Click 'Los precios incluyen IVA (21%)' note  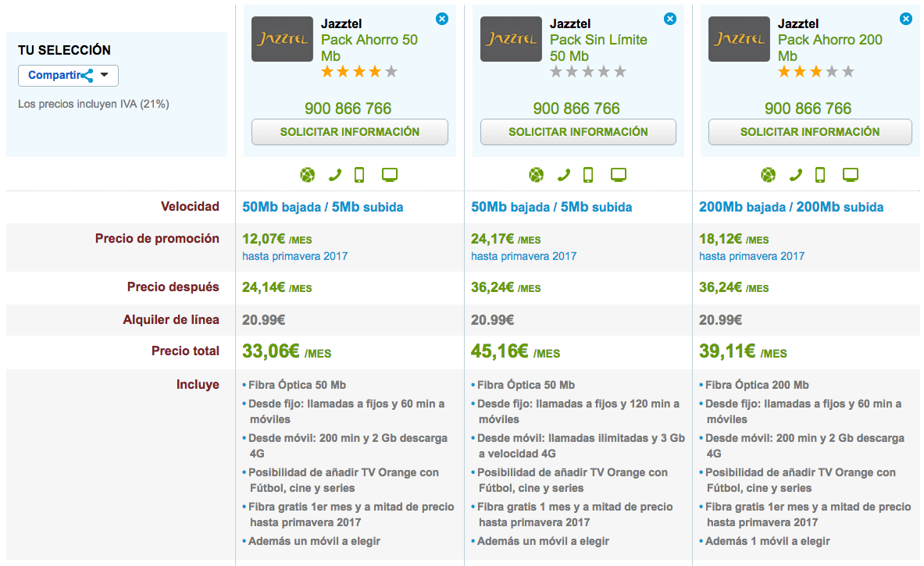pyautogui.click(x=94, y=105)
